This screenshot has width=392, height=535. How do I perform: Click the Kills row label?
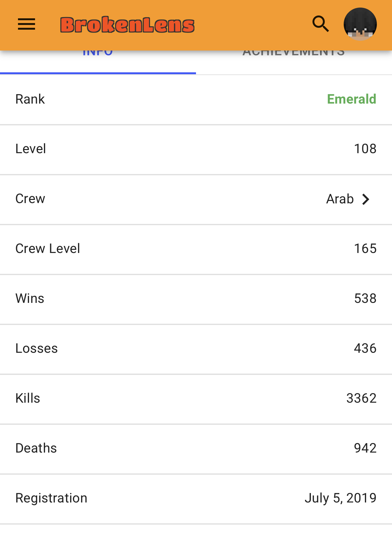coord(28,398)
